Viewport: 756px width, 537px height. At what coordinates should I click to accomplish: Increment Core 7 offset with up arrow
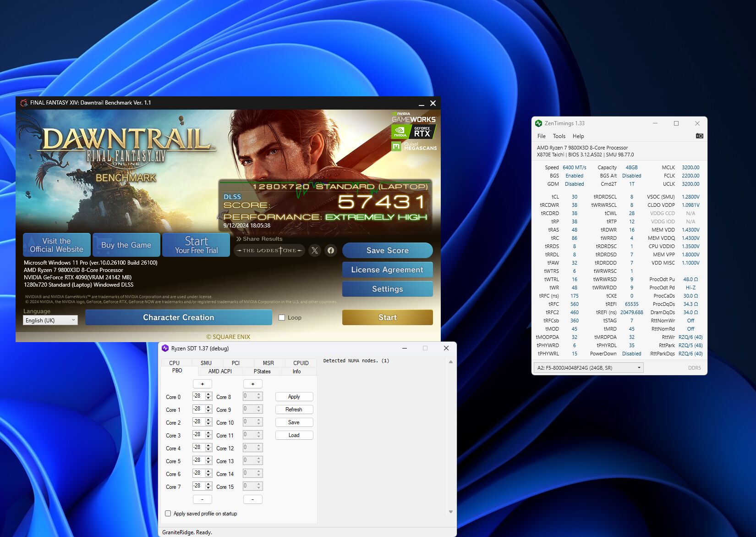coord(208,484)
